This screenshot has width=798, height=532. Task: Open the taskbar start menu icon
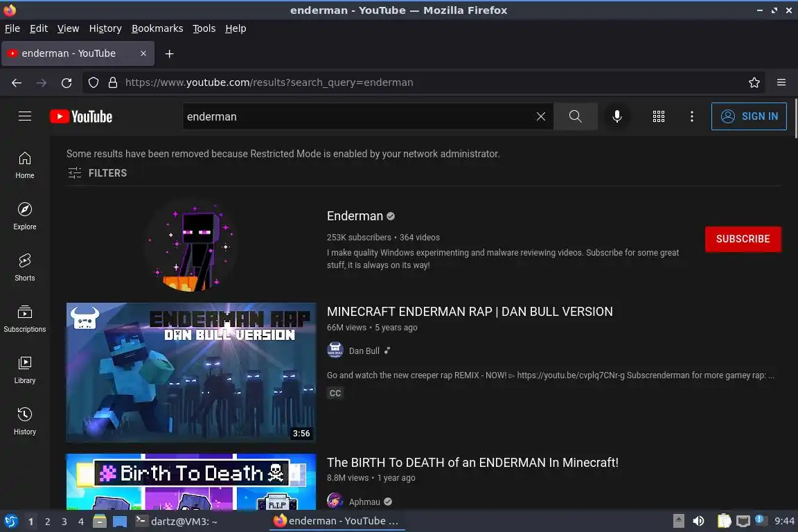11,522
